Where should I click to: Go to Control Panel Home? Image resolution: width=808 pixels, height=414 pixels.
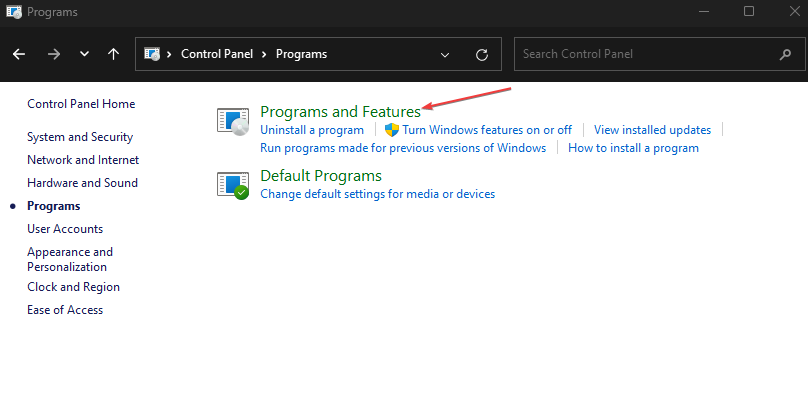pyautogui.click(x=81, y=104)
